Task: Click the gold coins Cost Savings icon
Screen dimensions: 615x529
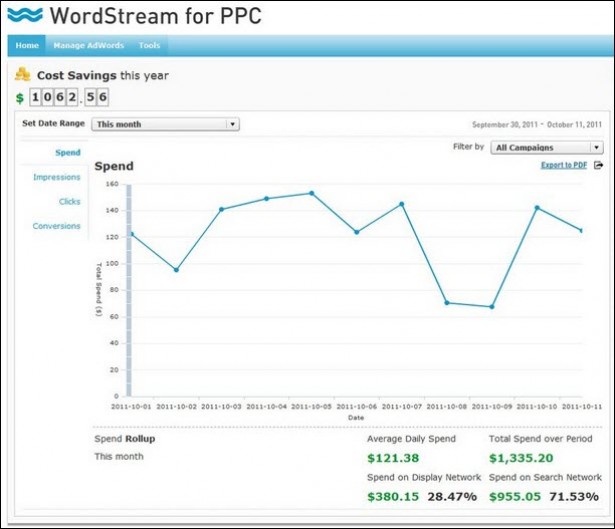Action: tap(23, 74)
